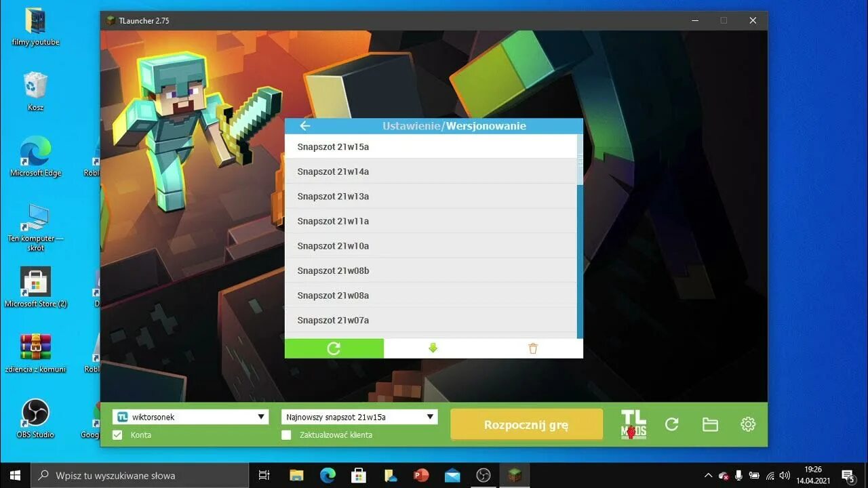
Task: Enable Zaktualizować klienta checkbox
Action: tap(286, 434)
